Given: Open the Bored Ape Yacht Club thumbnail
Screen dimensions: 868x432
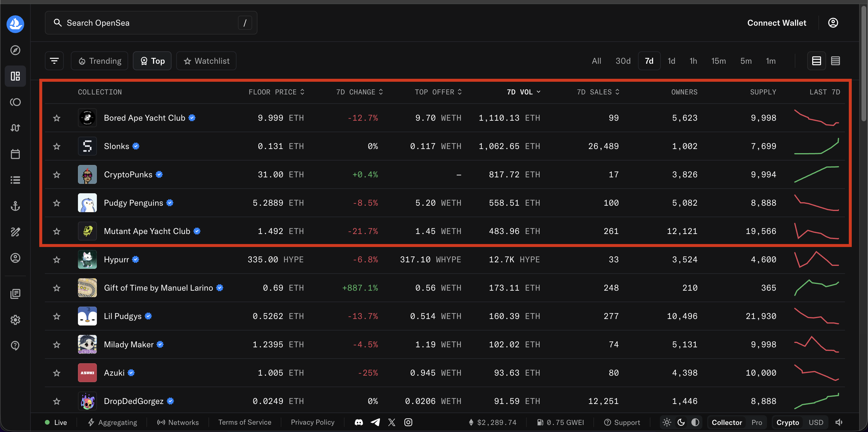Looking at the screenshot, I should coord(87,118).
